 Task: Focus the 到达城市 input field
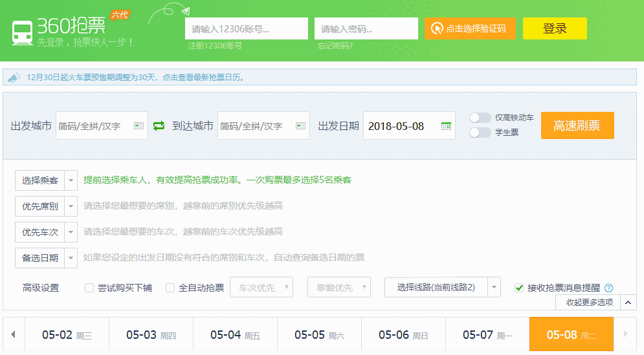coord(263,125)
